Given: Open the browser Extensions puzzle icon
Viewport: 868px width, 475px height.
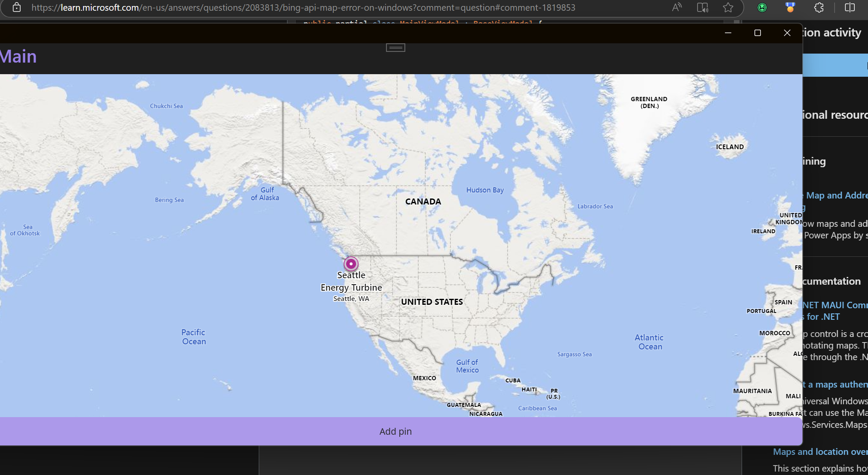Looking at the screenshot, I should tap(819, 7).
